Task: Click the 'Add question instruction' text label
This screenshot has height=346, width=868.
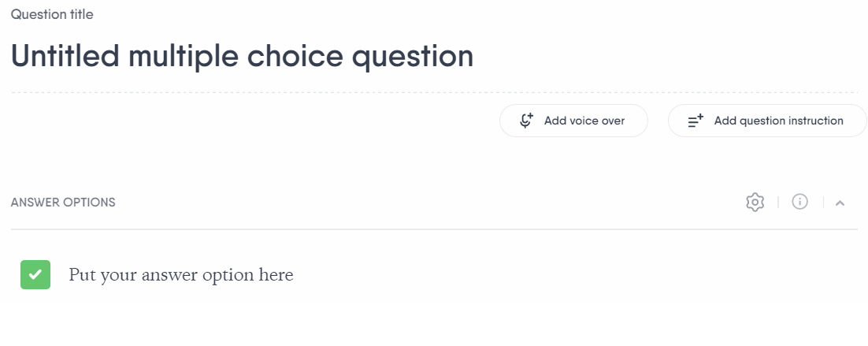Action: click(x=779, y=121)
